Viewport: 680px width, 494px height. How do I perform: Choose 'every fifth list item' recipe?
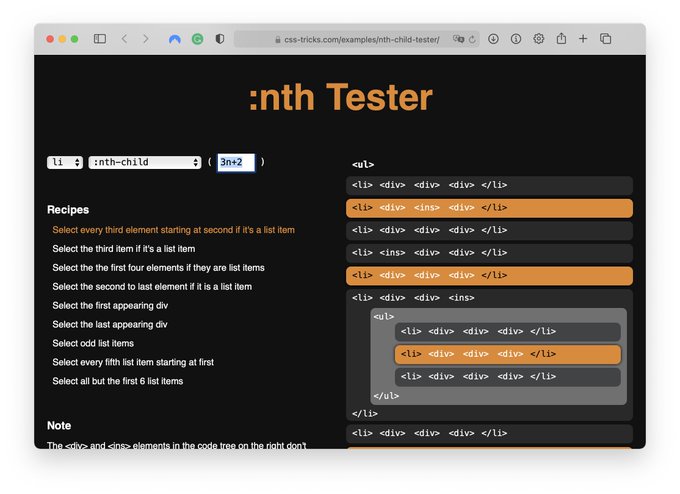point(133,362)
